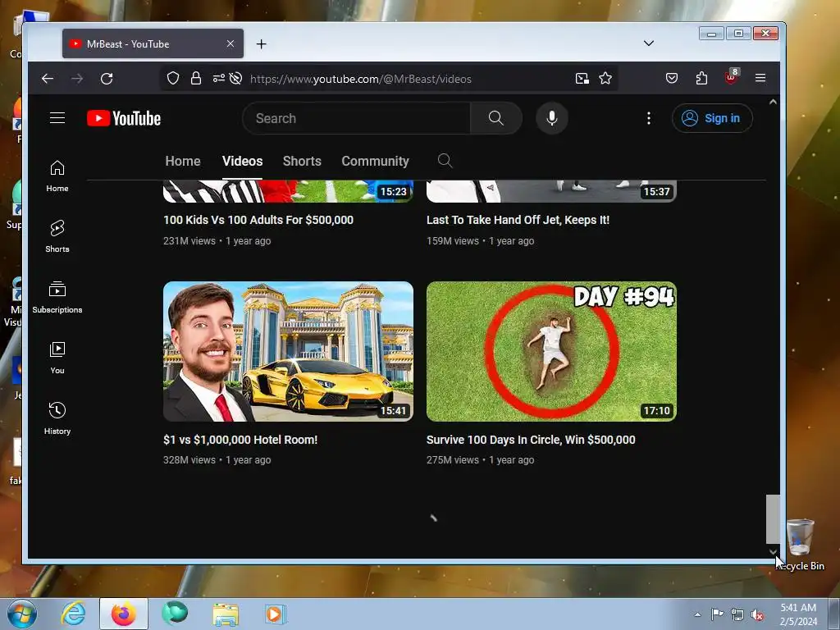Click autoplay blocked icon in address bar
Viewport: 840px width, 630px height.
click(235, 79)
